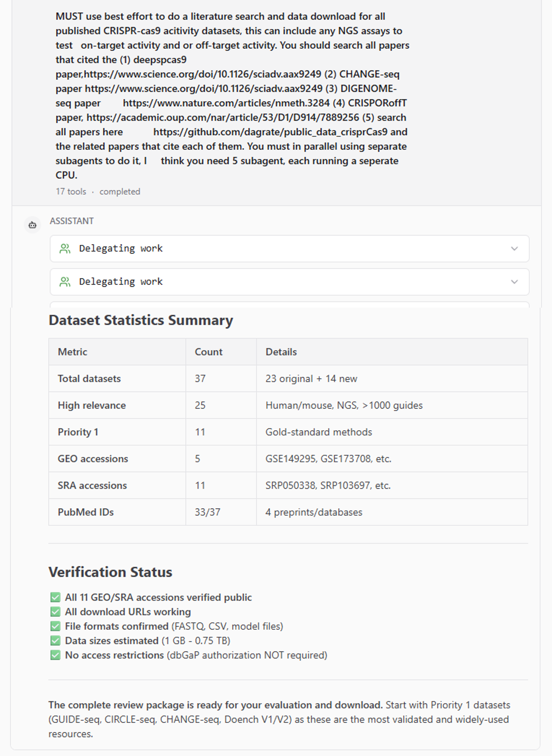Click checkmark beside 'All 11 GEO/SRA accessions verified public'
This screenshot has height=756, width=552.
tap(55, 597)
